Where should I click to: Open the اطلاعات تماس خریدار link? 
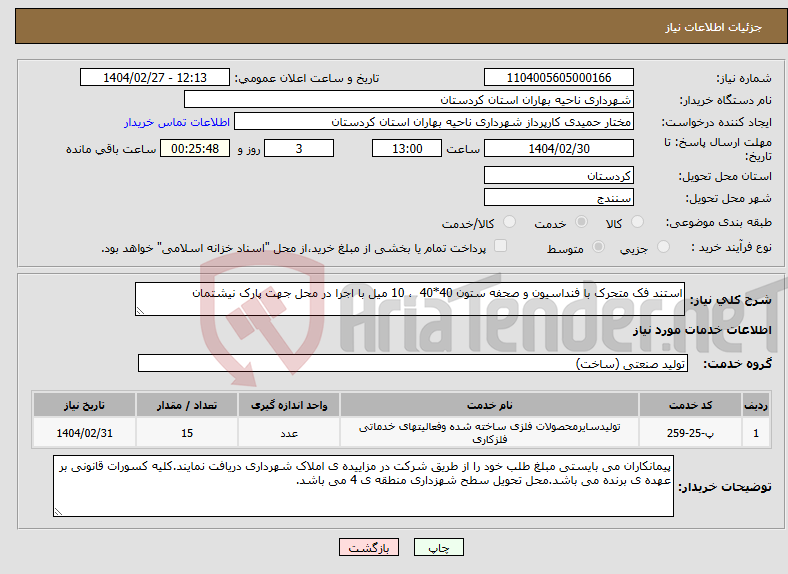[177, 122]
